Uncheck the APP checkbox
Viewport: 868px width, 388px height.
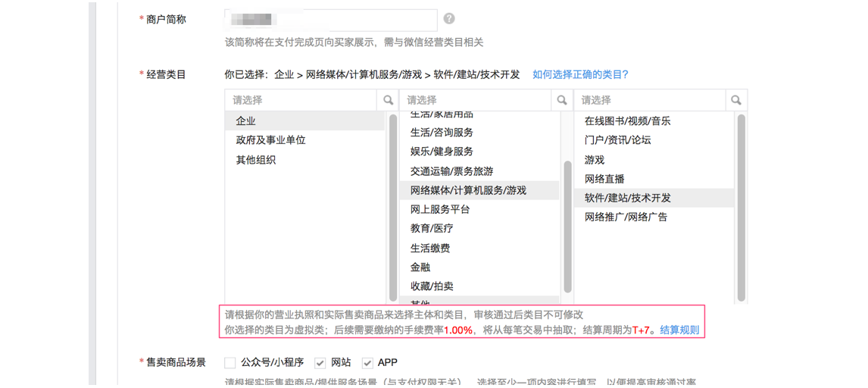pyautogui.click(x=367, y=363)
